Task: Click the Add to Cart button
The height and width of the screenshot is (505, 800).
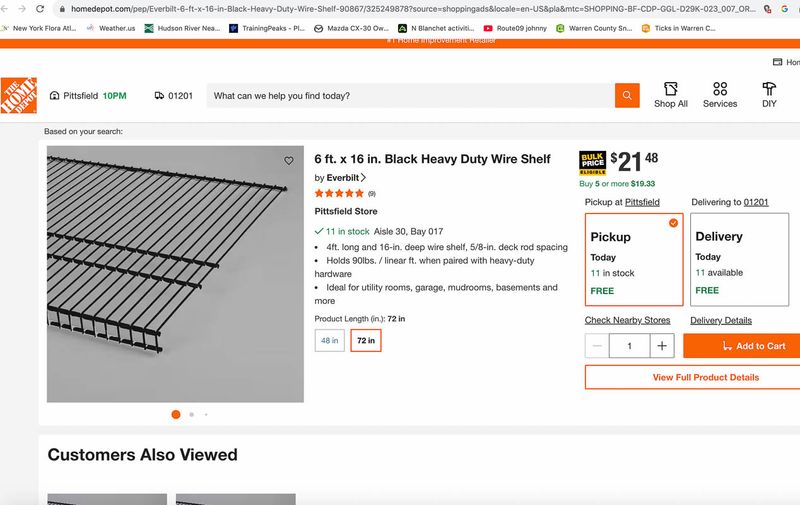Action: 741,346
